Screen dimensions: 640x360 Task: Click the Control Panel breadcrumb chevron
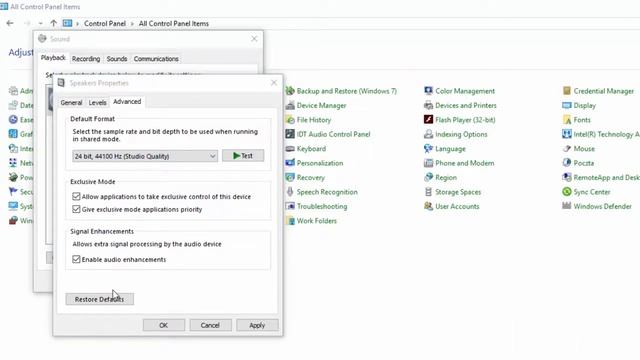(132, 24)
